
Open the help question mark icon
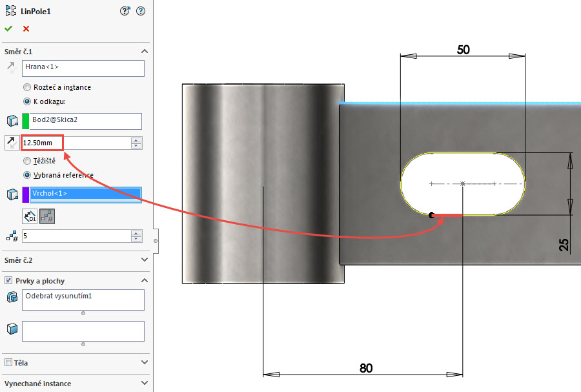tap(141, 11)
